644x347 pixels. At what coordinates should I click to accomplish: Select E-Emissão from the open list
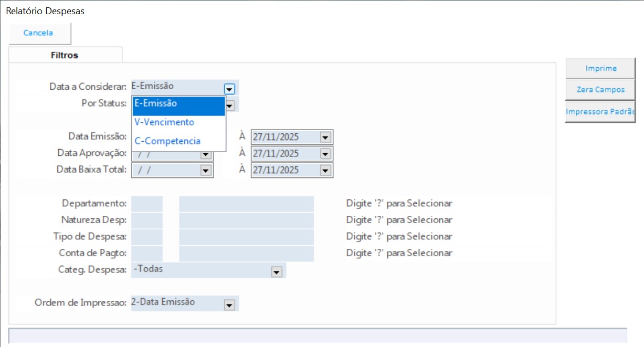tap(178, 104)
